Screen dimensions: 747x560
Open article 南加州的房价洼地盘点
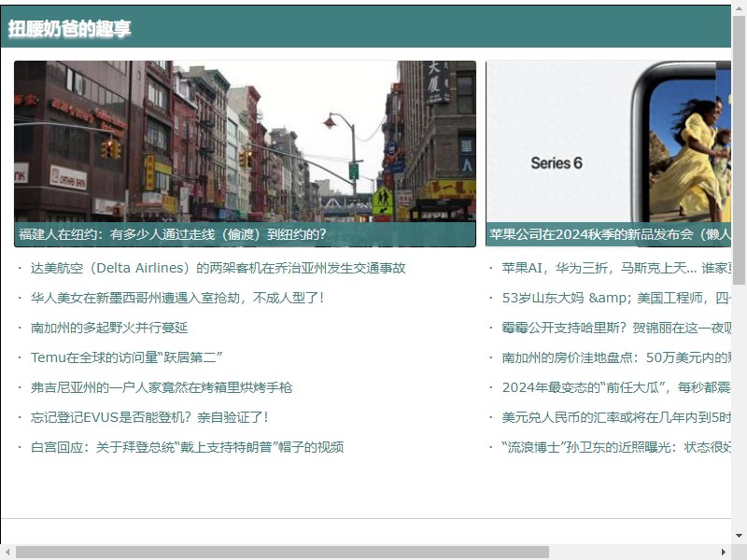(616, 357)
